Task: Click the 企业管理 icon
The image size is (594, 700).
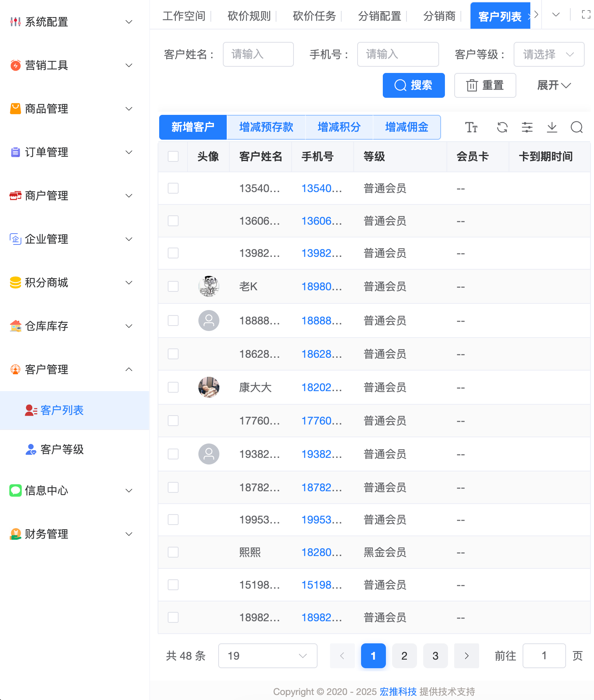Action: tap(16, 239)
